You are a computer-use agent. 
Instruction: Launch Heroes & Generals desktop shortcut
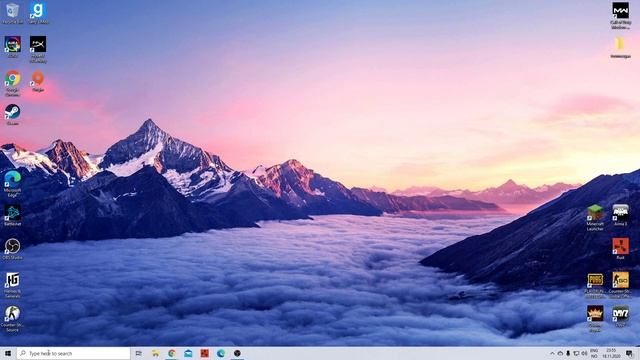click(13, 285)
